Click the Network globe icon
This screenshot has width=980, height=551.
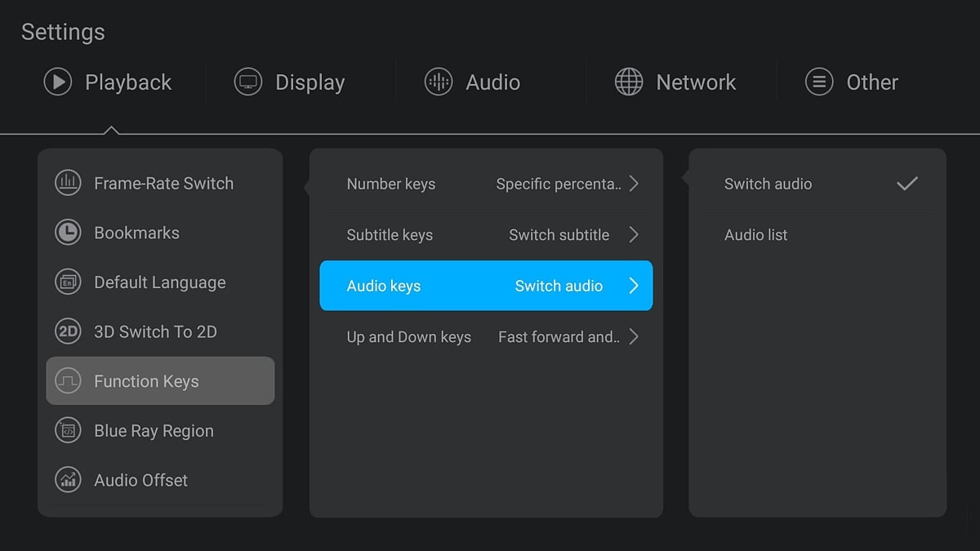tap(629, 82)
